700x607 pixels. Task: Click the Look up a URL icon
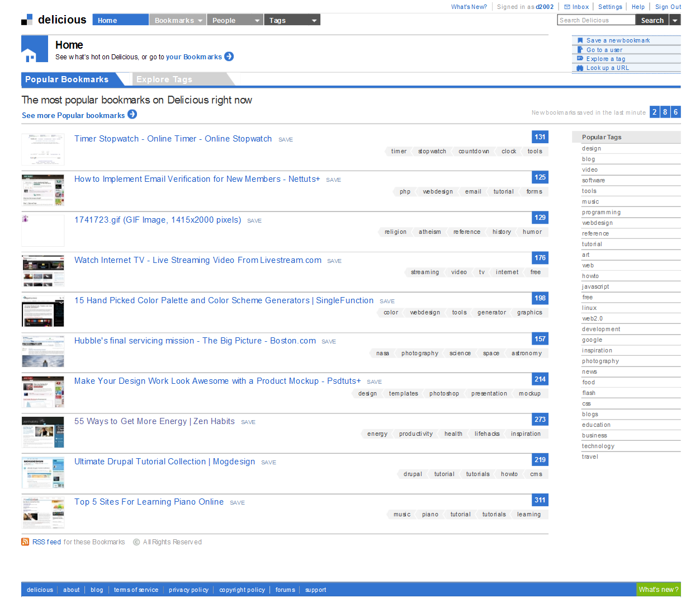580,68
